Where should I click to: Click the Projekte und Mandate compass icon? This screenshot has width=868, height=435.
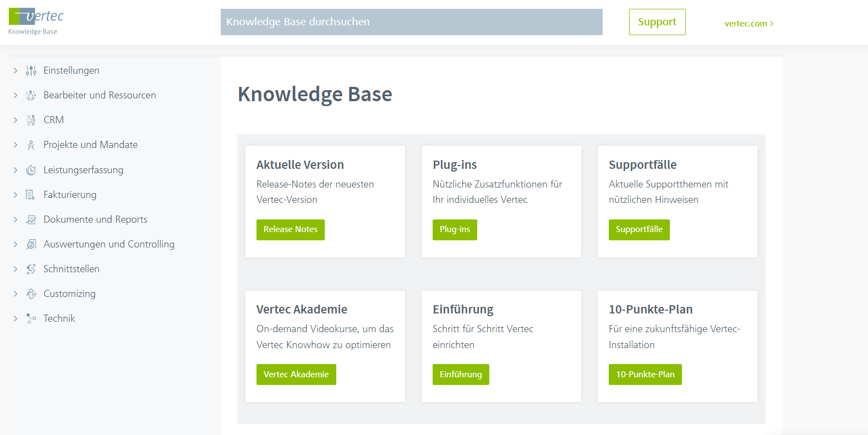[x=31, y=145]
